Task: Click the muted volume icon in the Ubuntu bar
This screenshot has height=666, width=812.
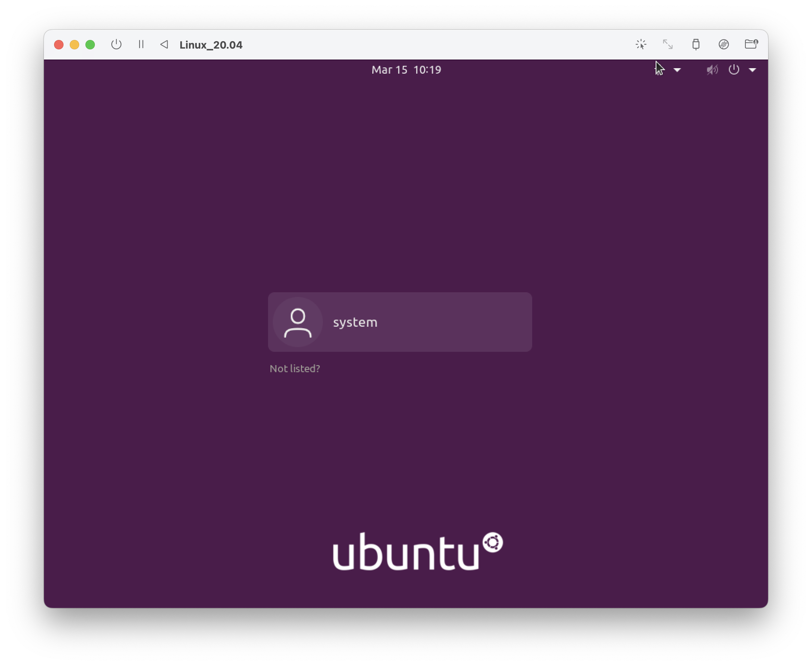Action: tap(712, 70)
